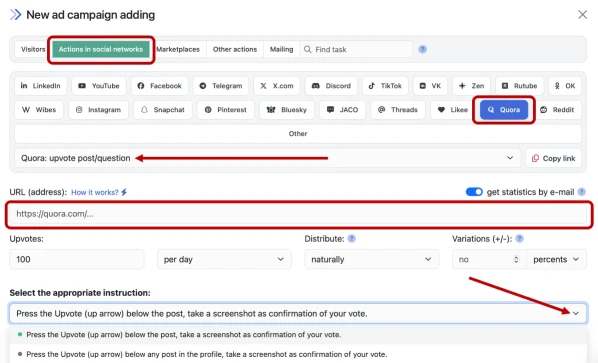Open the per day period dropdown
This screenshot has height=363, width=598.
[x=224, y=259]
